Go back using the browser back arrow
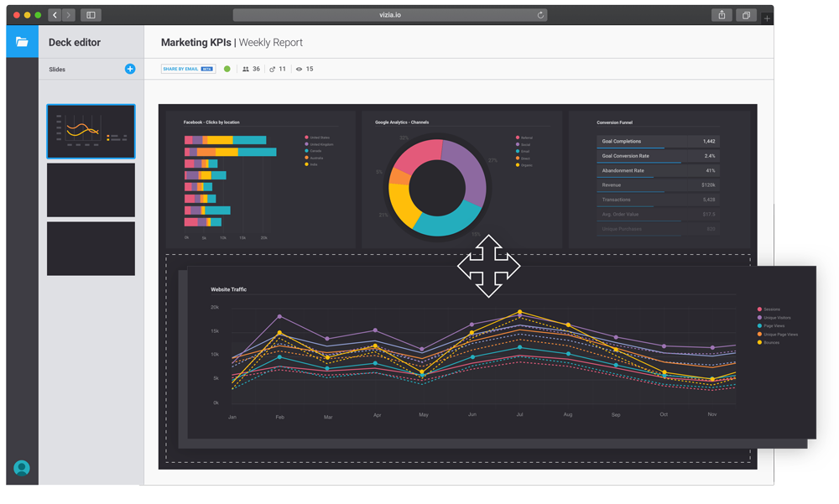 pos(55,15)
